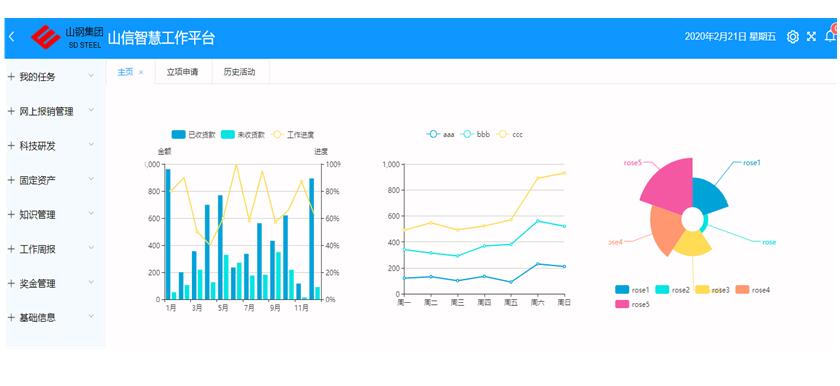
Task: Toggle the bbb line legend
Action: [475, 134]
